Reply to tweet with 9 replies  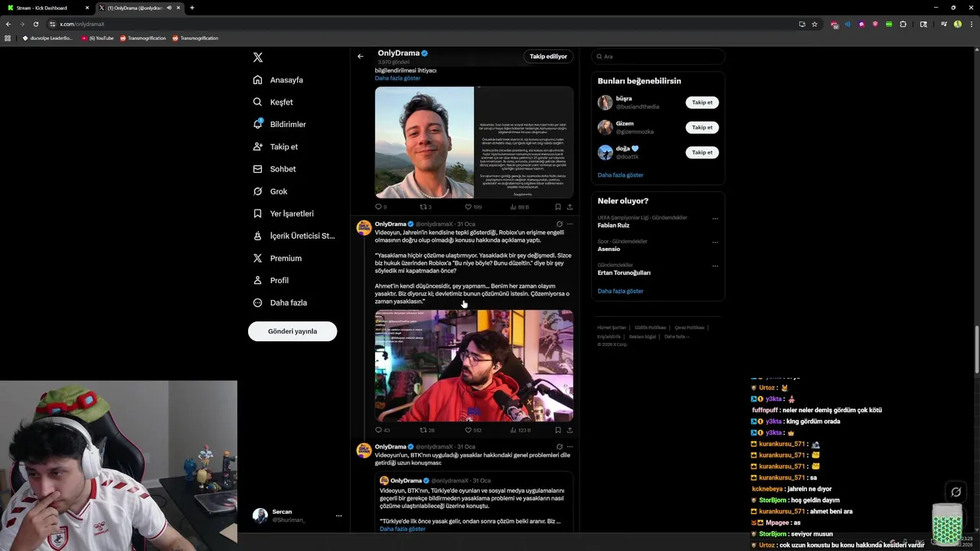click(381, 207)
